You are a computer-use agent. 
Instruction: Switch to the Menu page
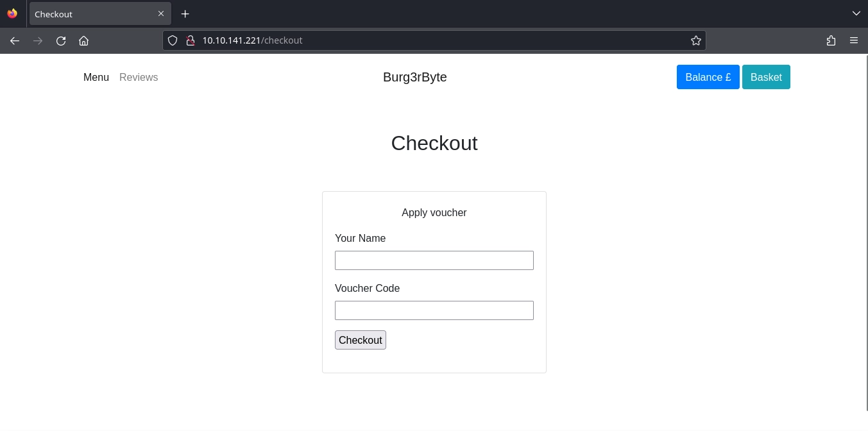pos(96,77)
